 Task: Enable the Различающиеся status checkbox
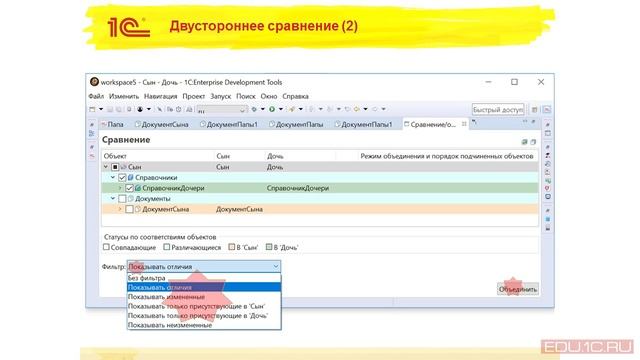click(x=167, y=247)
